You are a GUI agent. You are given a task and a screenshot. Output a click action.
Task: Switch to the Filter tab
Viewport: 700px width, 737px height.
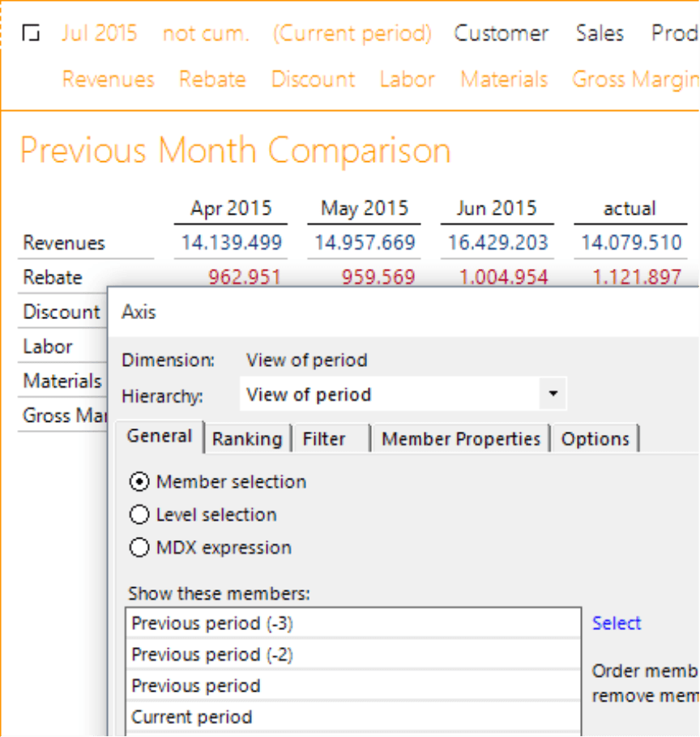pyautogui.click(x=324, y=439)
